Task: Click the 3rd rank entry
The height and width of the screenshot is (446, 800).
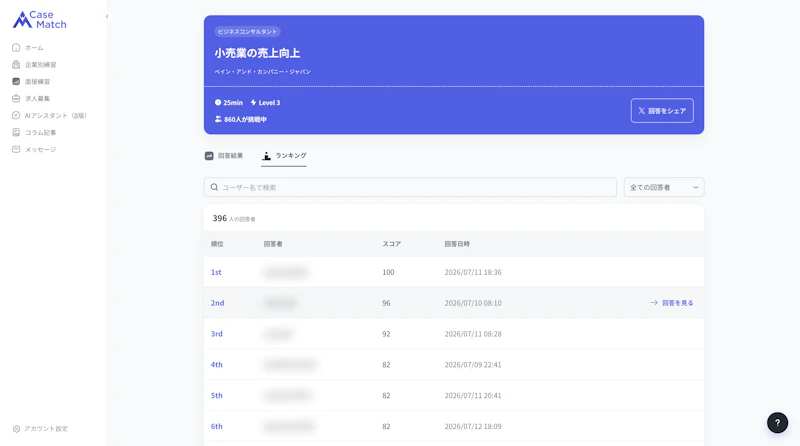Action: click(x=217, y=334)
